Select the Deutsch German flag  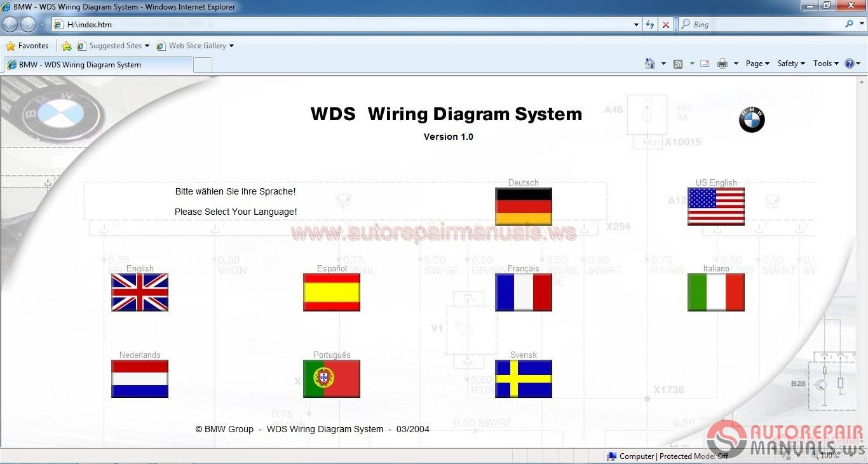pyautogui.click(x=524, y=207)
